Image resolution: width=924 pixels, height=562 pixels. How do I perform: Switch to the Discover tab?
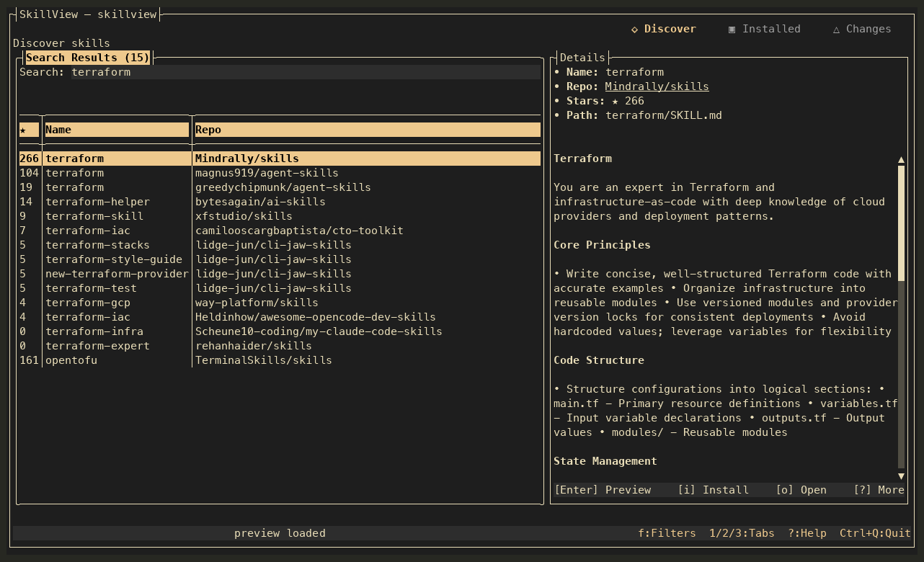[663, 29]
